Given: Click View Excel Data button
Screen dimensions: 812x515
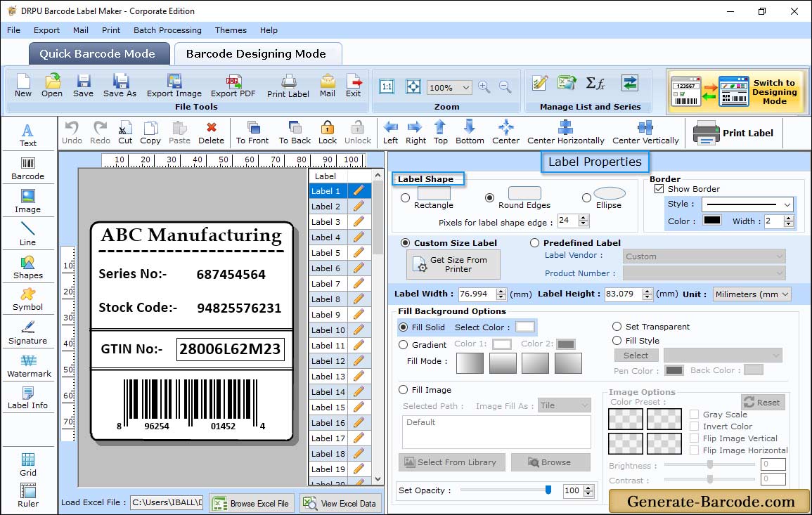Looking at the screenshot, I should click(x=341, y=503).
